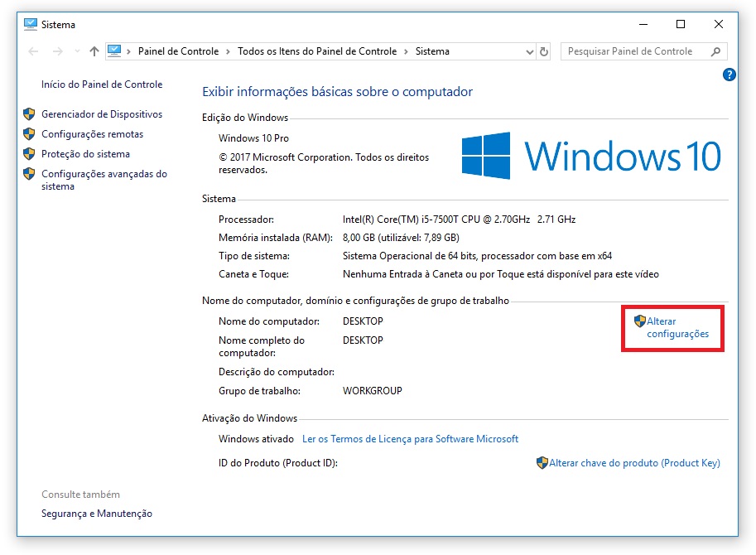Expand chevron after Painel de Controle
The height and width of the screenshot is (555, 756).
coord(228,51)
